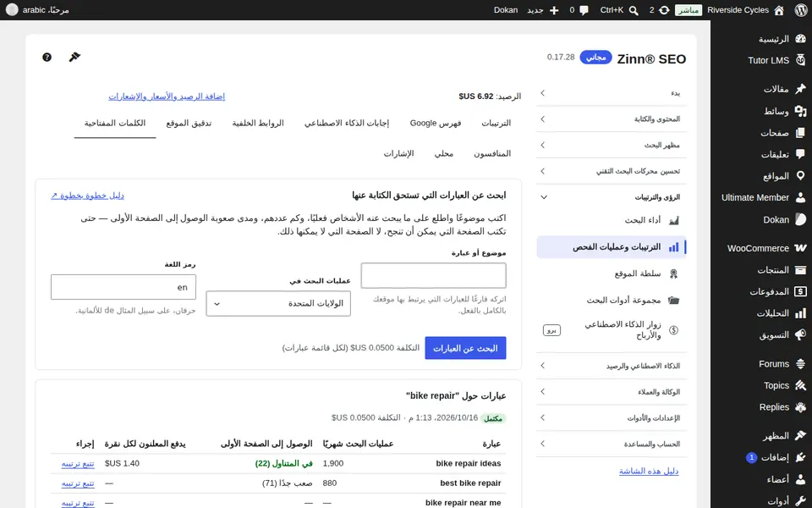Expand the المحتوى والكتابة section
The height and width of the screenshot is (508, 812).
(x=612, y=119)
